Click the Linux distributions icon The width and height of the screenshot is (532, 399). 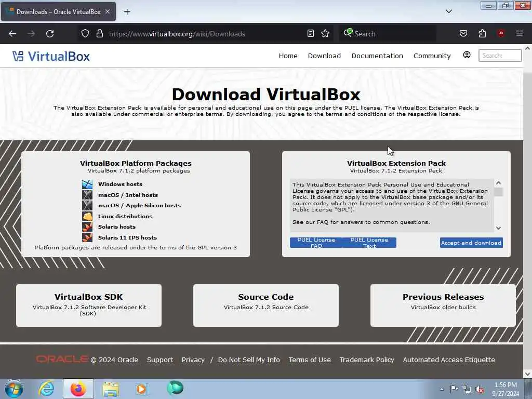[87, 216]
